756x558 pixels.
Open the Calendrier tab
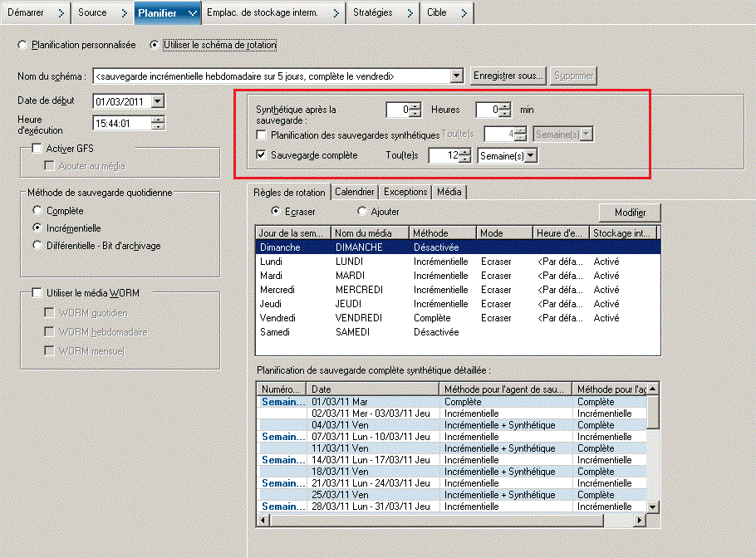pyautogui.click(x=355, y=192)
